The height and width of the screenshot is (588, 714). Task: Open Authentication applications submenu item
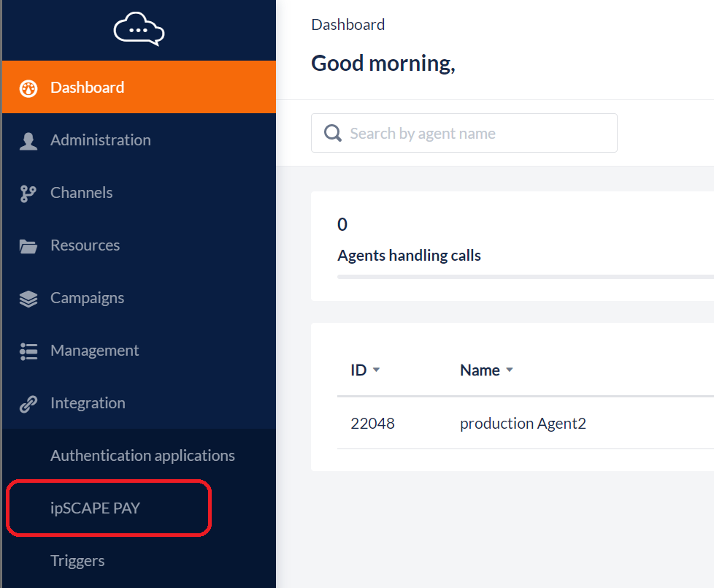click(142, 456)
